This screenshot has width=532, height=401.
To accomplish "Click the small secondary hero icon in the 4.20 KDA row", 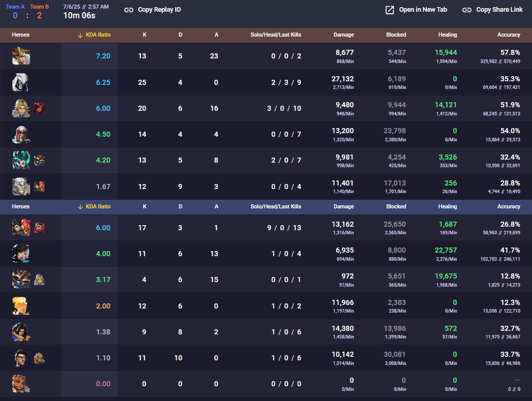I will [39, 161].
